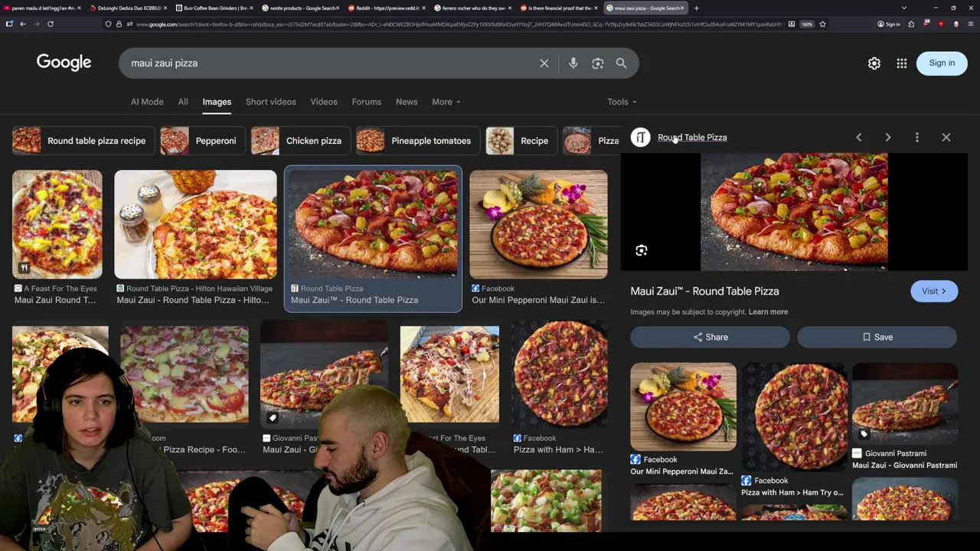980x551 pixels.
Task: Go to next image in the preview panel
Action: coord(888,138)
